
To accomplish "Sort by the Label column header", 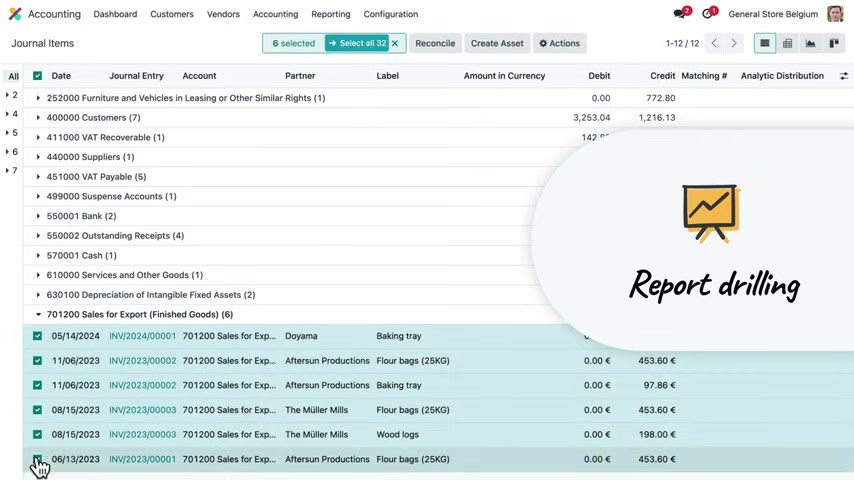I will (x=387, y=76).
